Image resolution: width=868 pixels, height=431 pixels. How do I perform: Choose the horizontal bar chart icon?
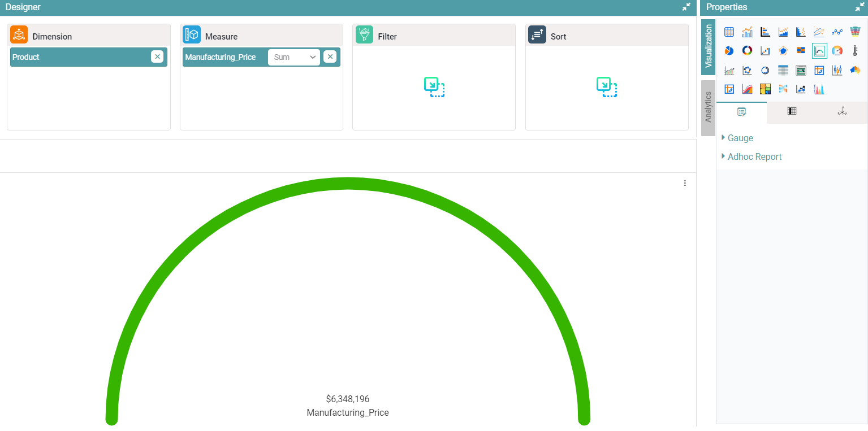765,32
